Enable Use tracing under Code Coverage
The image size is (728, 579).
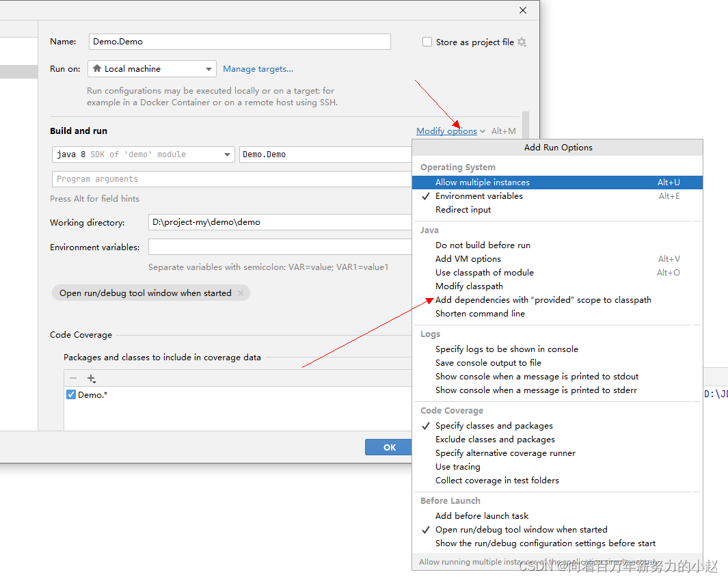click(457, 466)
